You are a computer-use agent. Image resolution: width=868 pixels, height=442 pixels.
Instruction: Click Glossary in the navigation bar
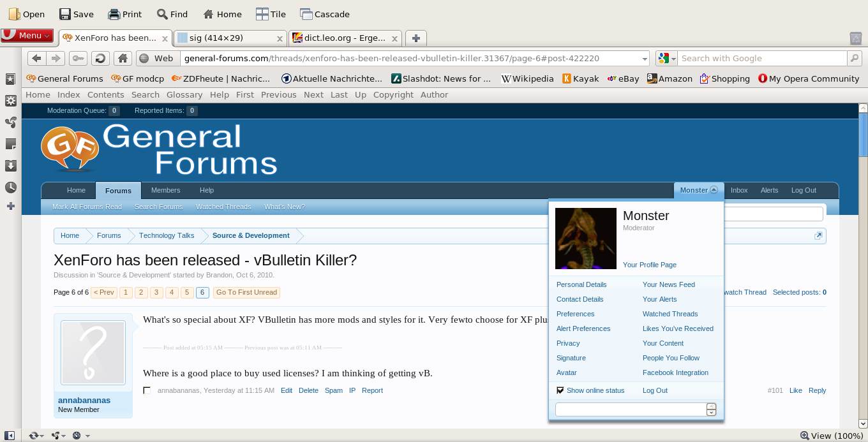[184, 94]
